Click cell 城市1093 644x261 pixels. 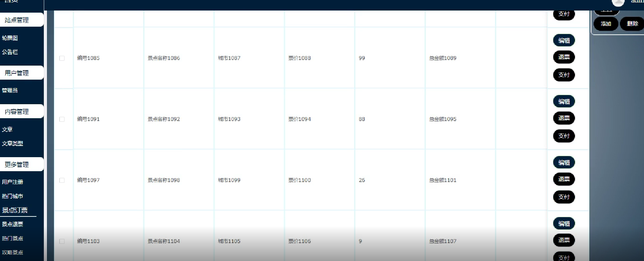coord(229,119)
